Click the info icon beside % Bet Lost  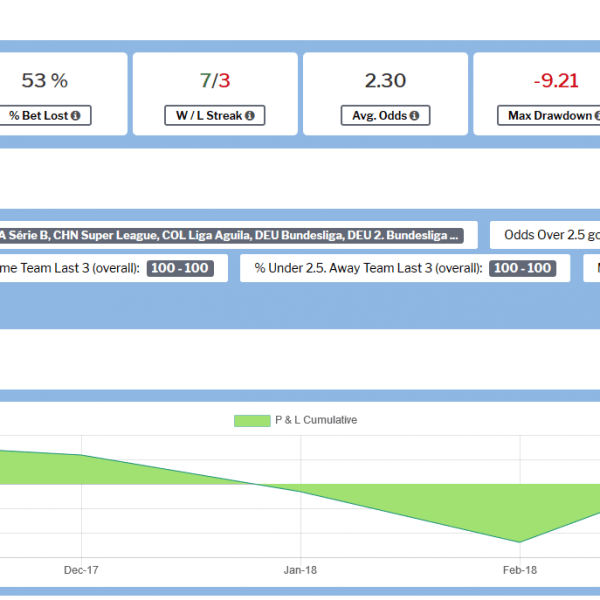click(76, 116)
